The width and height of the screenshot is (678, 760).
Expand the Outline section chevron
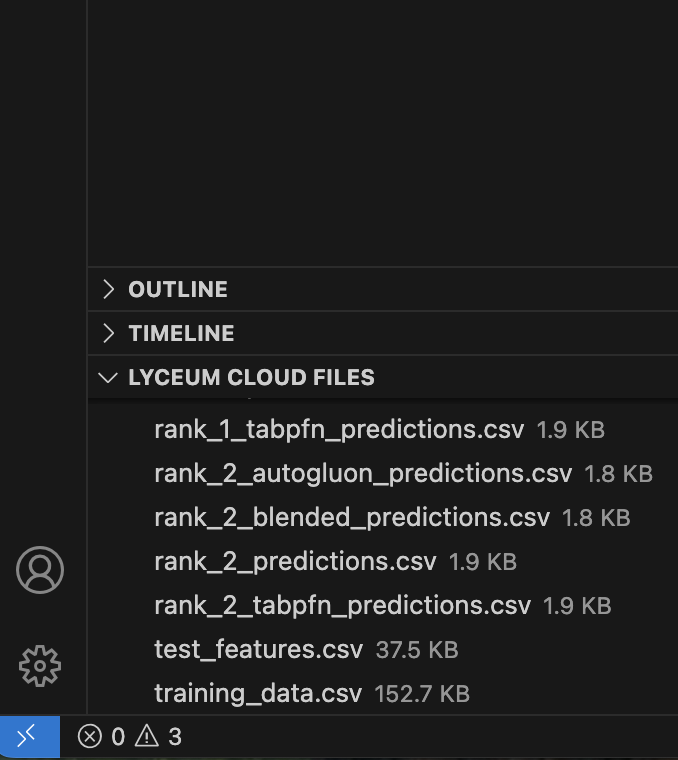[108, 289]
